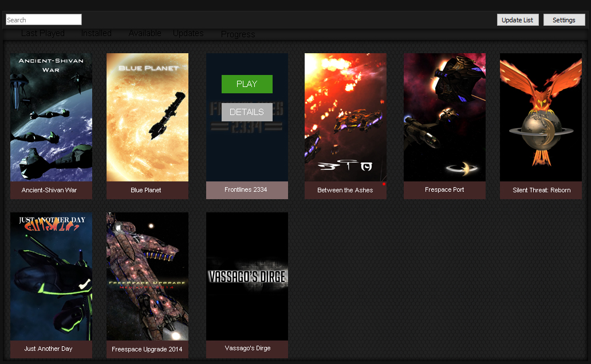591x364 pixels.
Task: Switch to the Last Played tab
Action: pos(42,33)
